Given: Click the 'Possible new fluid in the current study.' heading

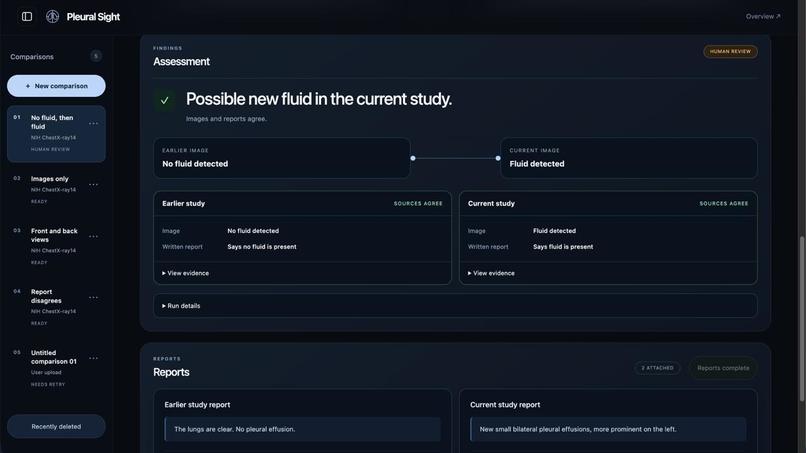Looking at the screenshot, I should [319, 99].
